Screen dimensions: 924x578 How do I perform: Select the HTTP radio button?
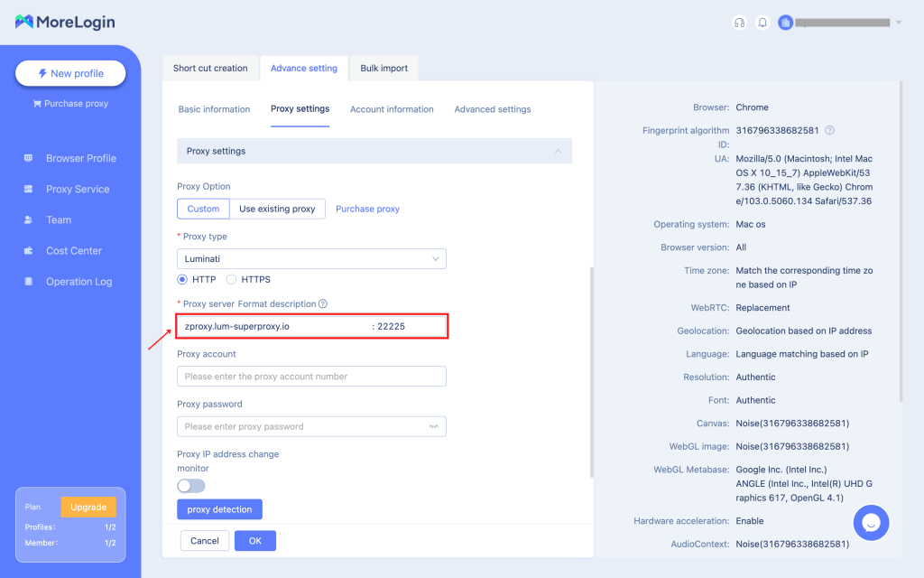182,280
